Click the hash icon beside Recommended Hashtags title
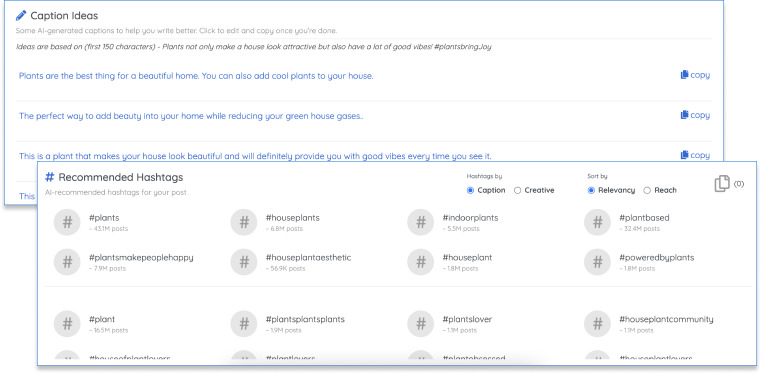761x374 pixels. (x=50, y=178)
